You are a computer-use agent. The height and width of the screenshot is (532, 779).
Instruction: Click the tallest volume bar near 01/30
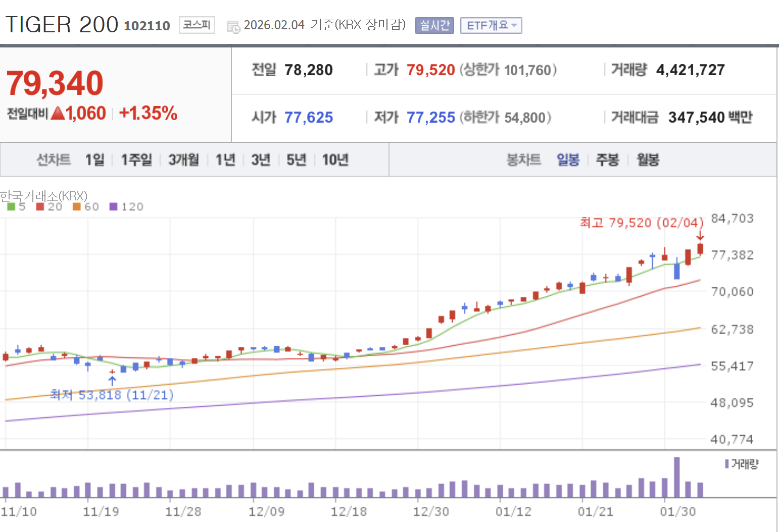point(676,477)
